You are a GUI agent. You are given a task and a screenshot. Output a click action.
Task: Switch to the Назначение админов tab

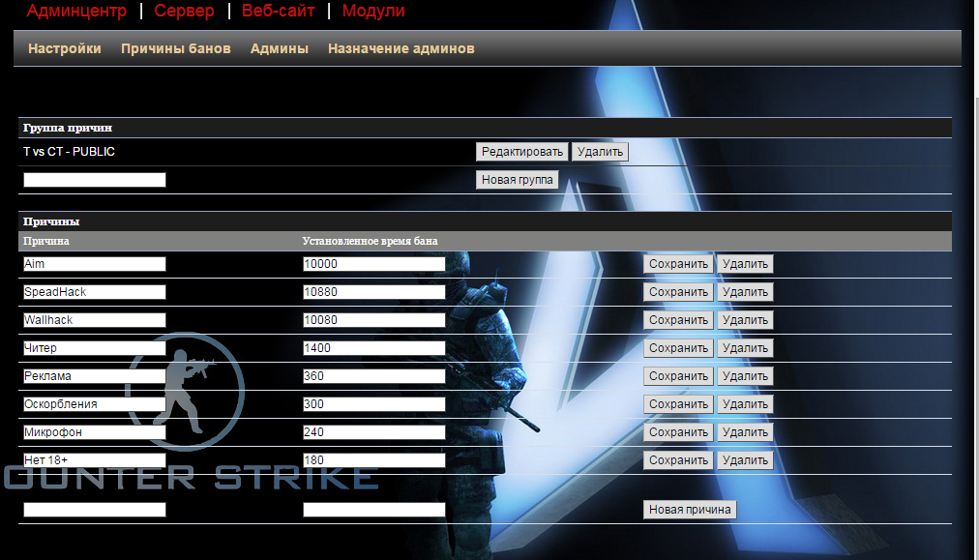(400, 48)
